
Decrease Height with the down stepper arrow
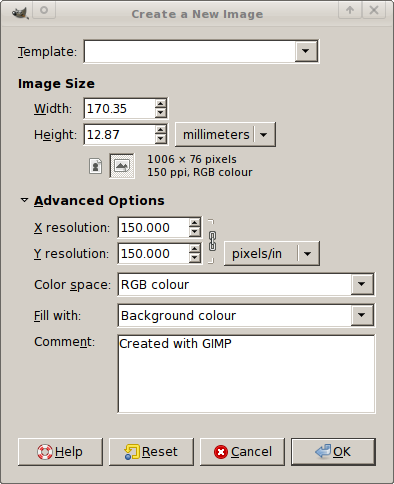coord(161,139)
